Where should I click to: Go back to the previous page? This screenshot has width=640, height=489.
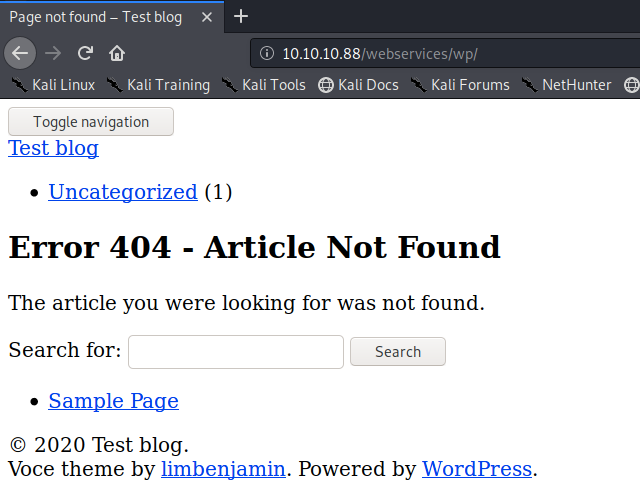pos(21,53)
